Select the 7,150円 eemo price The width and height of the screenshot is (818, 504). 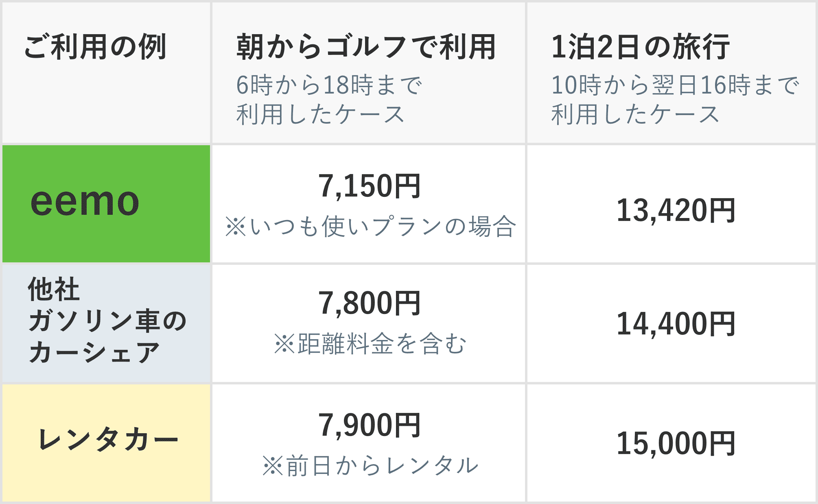click(370, 186)
